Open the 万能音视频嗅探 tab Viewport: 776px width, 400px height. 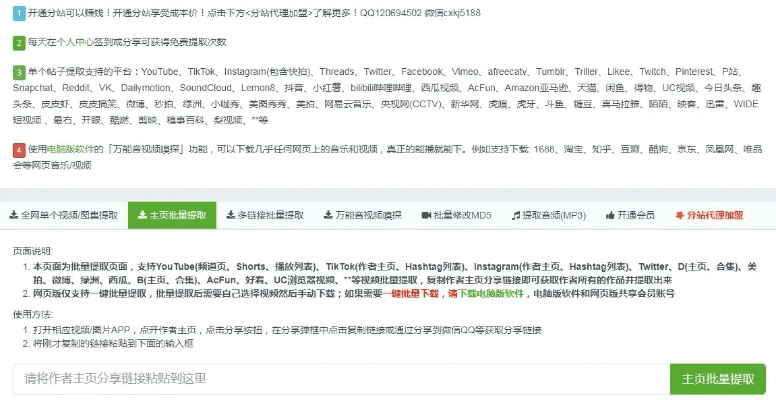pos(363,215)
